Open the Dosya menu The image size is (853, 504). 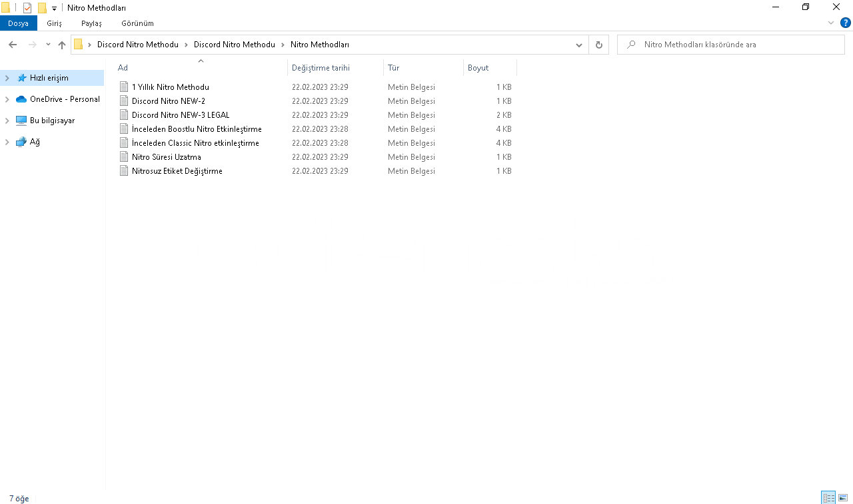tap(18, 23)
